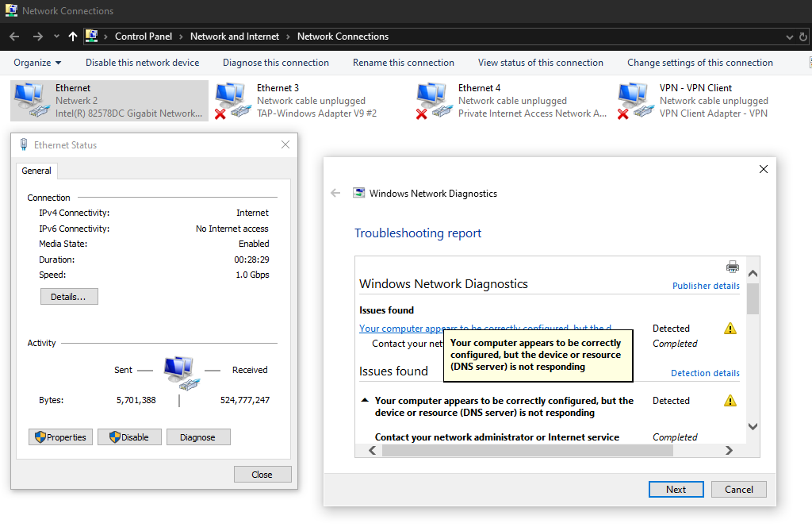
Task: Click the print icon in troubleshooting report
Action: [733, 267]
